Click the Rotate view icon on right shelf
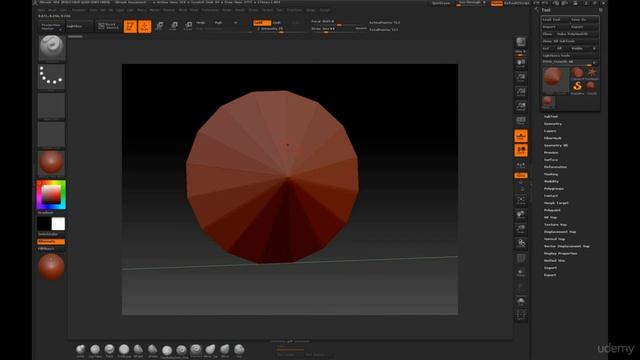Image resolution: width=640 pixels, height=360 pixels. pos(521,244)
